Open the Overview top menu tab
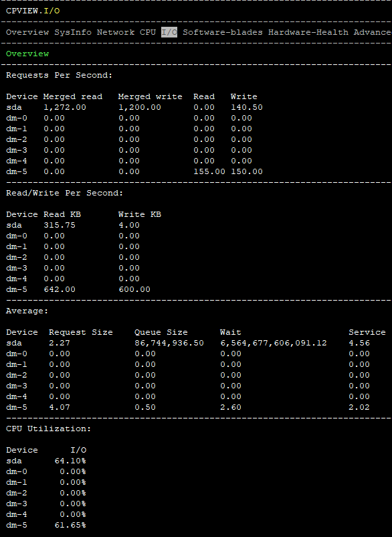Viewport: 392px width, 537px height. coord(27,32)
